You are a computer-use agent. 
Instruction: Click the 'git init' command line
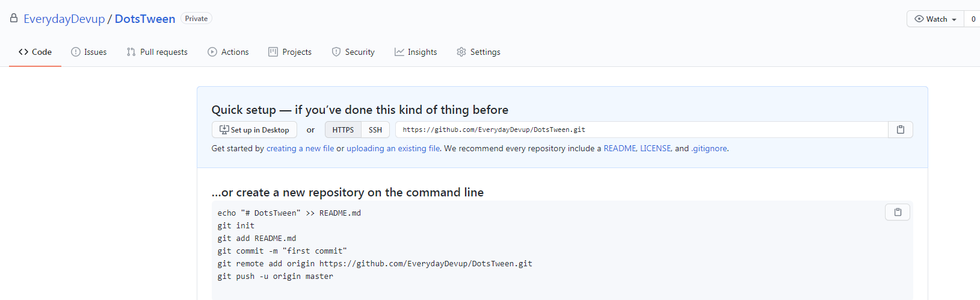236,225
